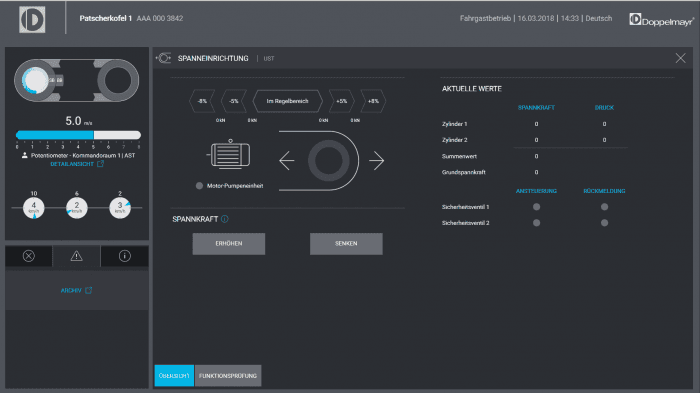Click the Spanneinrichtung header icon
The width and height of the screenshot is (700, 393).
click(163, 58)
